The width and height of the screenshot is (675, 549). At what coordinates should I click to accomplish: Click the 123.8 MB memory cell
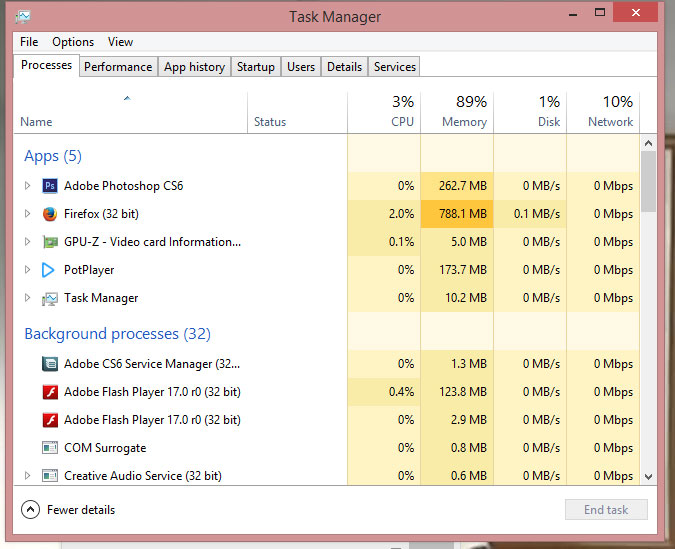(x=457, y=392)
